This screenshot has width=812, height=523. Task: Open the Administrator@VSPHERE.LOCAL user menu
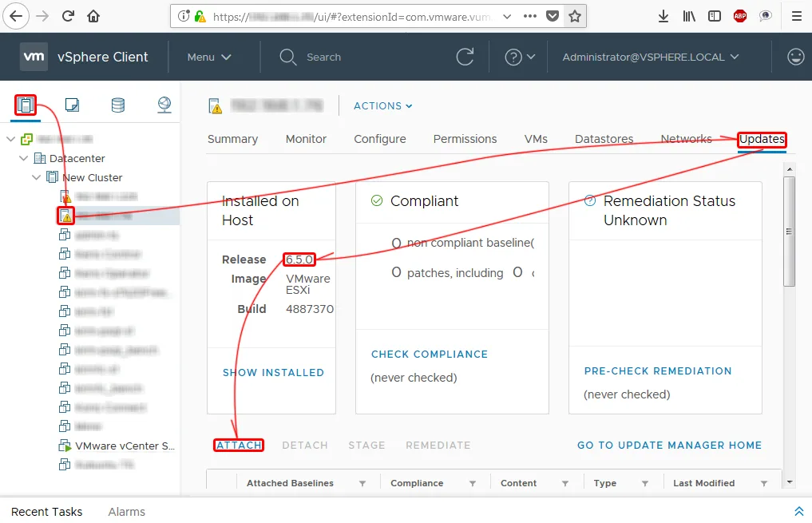tap(651, 57)
